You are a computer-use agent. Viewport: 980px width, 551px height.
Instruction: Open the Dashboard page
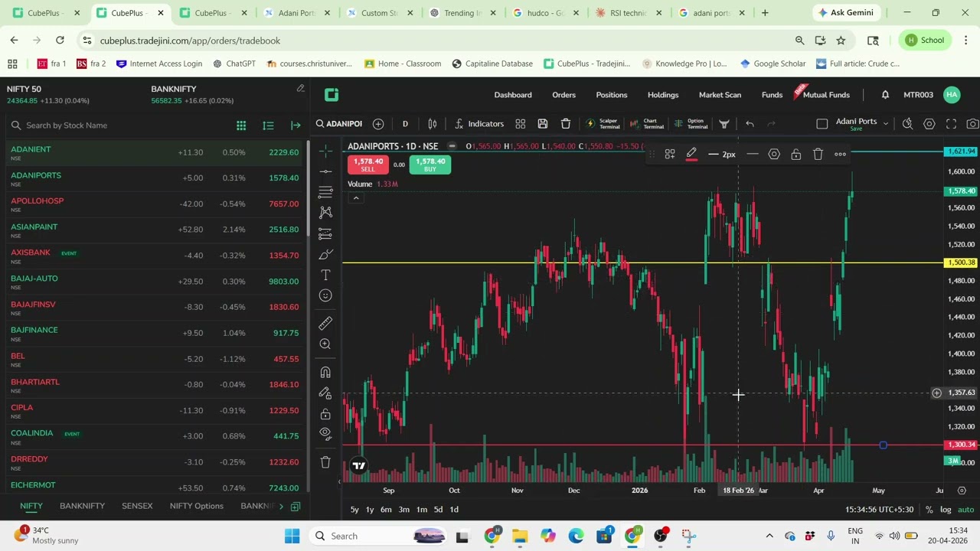(513, 95)
